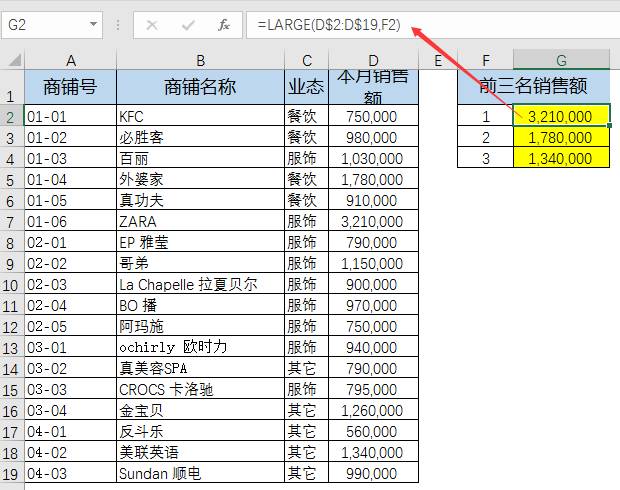Open the Insert Function fx button
620x490 pixels.
(x=223, y=25)
